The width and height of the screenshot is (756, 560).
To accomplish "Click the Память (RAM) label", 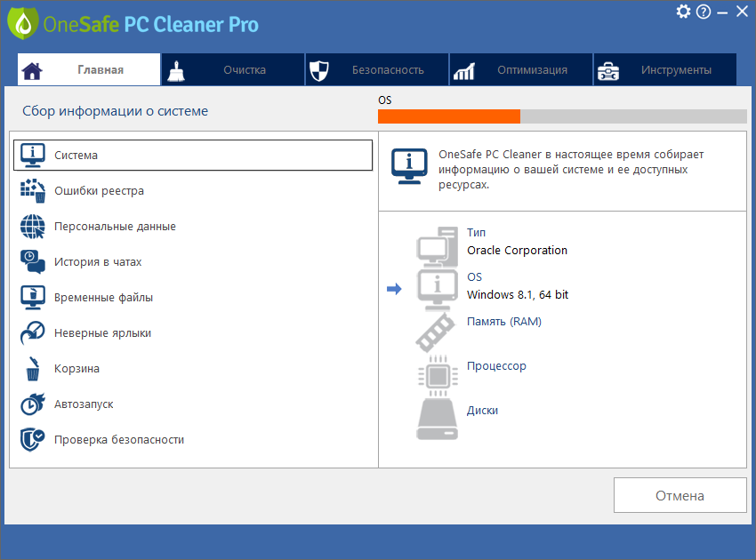I will (503, 322).
